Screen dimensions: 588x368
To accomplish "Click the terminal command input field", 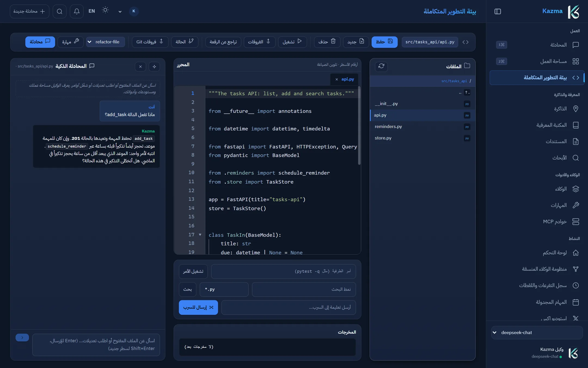I will [283, 271].
